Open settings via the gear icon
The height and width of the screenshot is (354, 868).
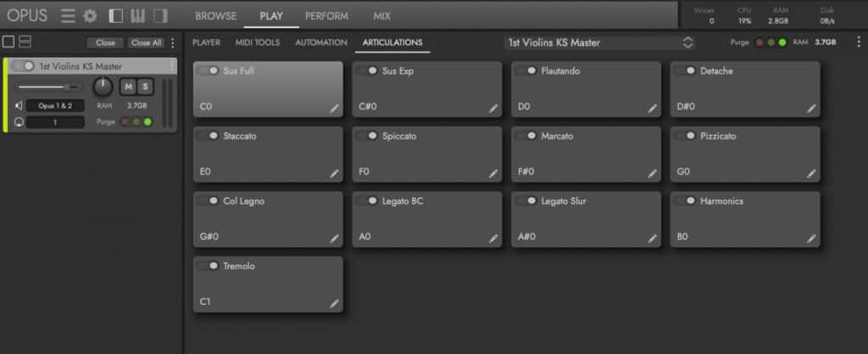pyautogui.click(x=90, y=16)
